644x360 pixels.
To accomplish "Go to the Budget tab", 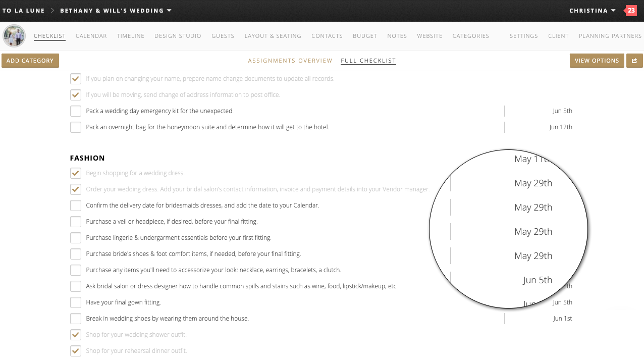I will [364, 36].
